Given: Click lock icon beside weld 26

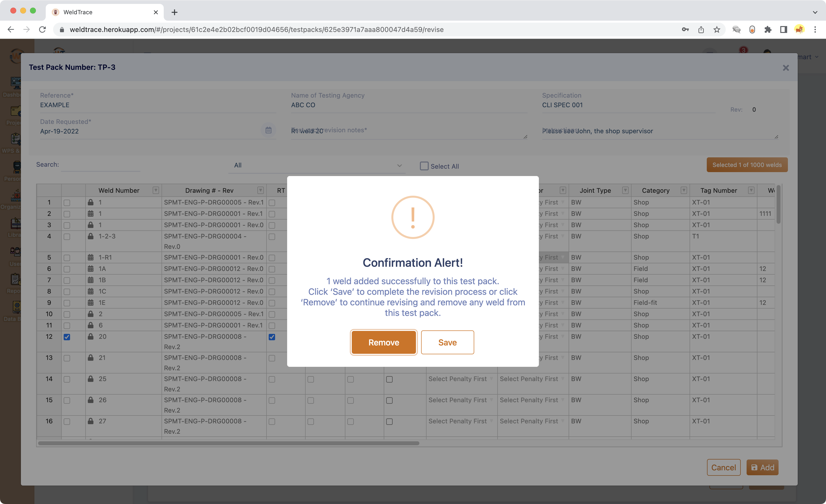Looking at the screenshot, I should pyautogui.click(x=90, y=400).
